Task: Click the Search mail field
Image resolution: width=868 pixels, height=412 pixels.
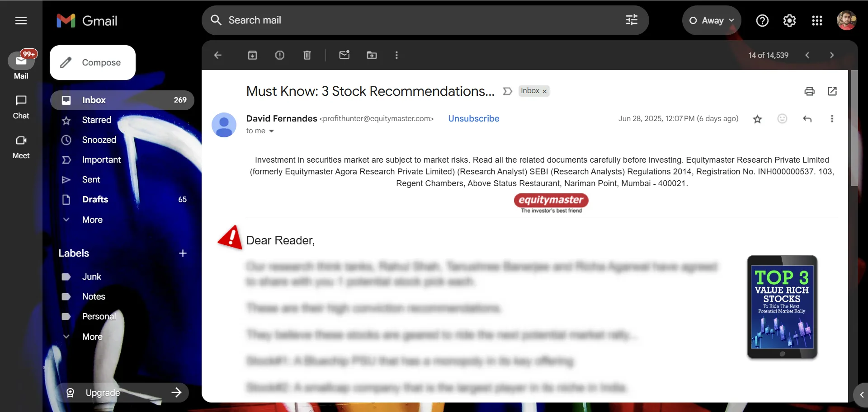Action: 425,20
